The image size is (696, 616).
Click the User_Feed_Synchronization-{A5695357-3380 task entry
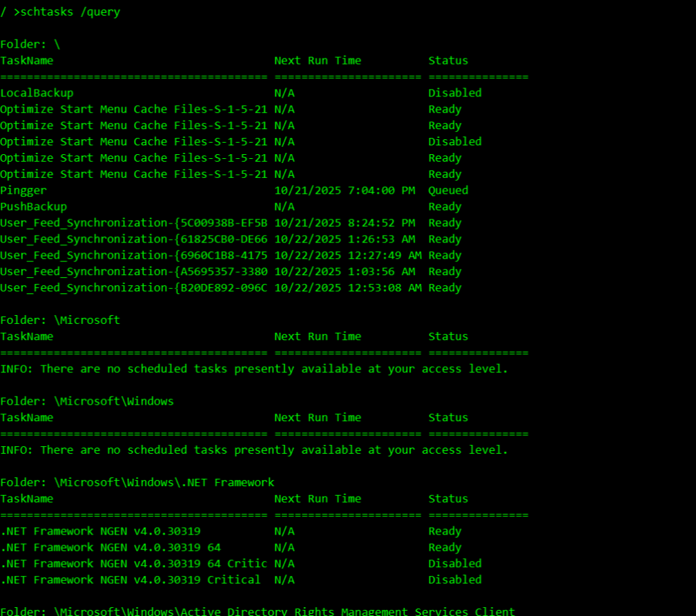(x=133, y=272)
